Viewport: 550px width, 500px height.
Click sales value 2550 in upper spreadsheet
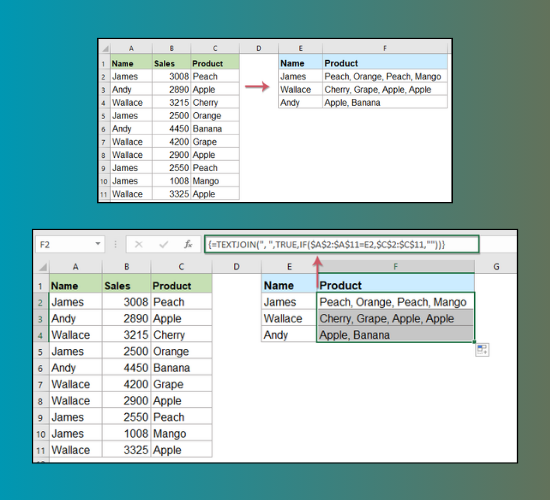click(172, 168)
